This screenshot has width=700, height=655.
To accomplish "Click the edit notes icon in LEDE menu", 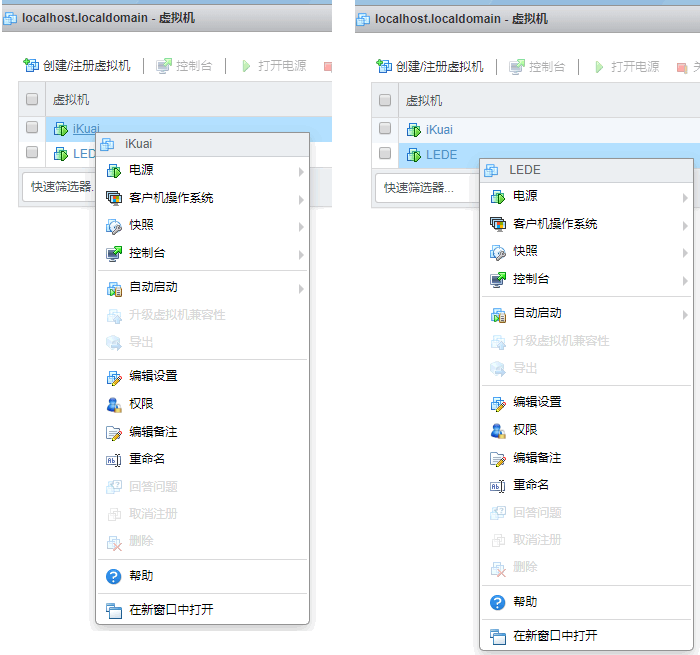I will point(497,458).
